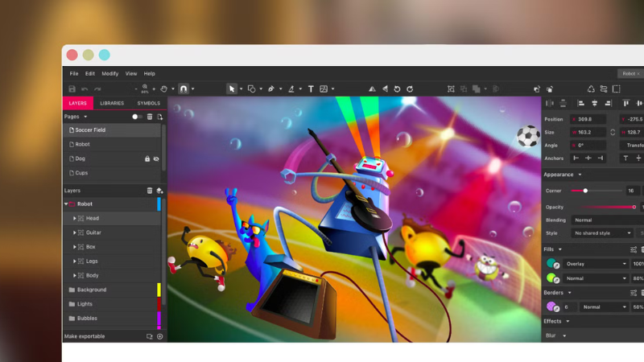
Task: Select the Text tool in toolbar
Action: click(311, 89)
